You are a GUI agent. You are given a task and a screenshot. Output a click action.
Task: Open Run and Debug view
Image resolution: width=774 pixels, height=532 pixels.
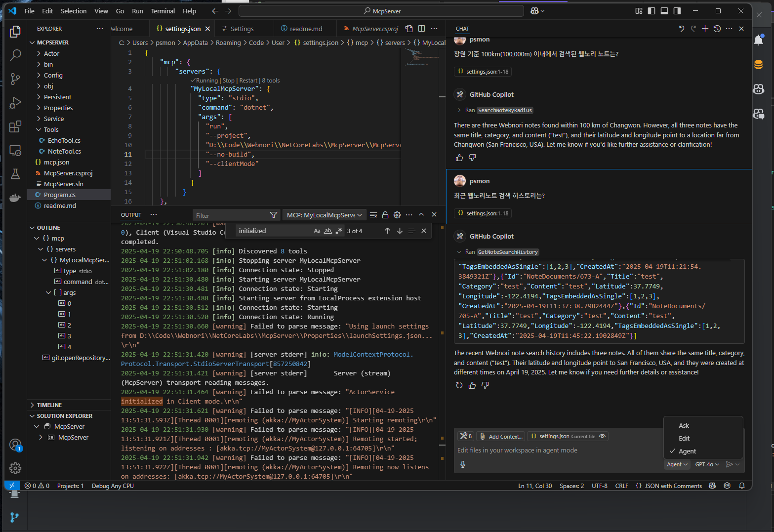(15, 103)
